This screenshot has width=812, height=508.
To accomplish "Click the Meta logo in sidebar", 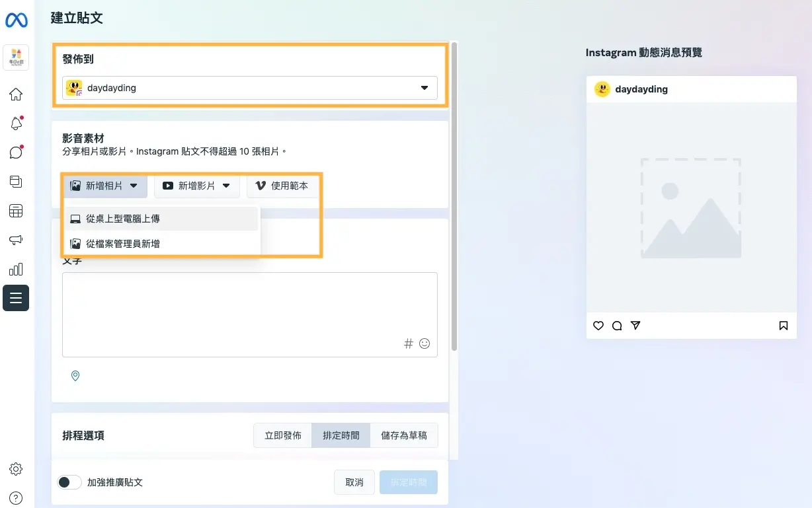I will click(16, 20).
